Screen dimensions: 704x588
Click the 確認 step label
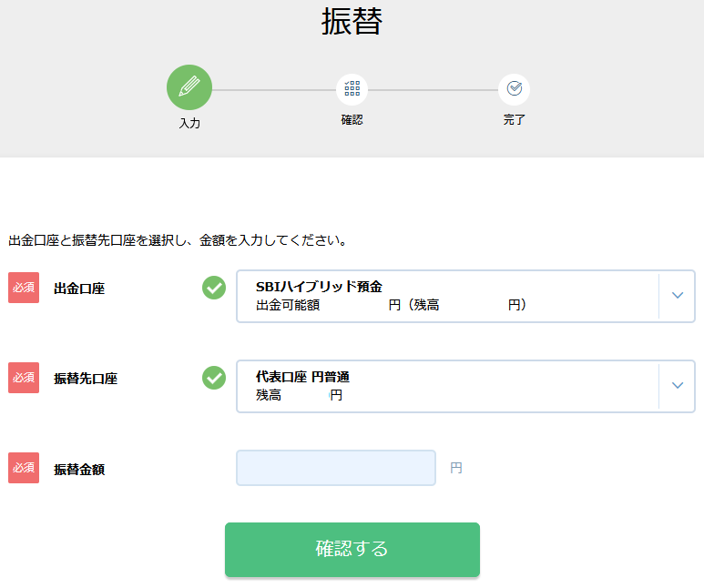[352, 120]
